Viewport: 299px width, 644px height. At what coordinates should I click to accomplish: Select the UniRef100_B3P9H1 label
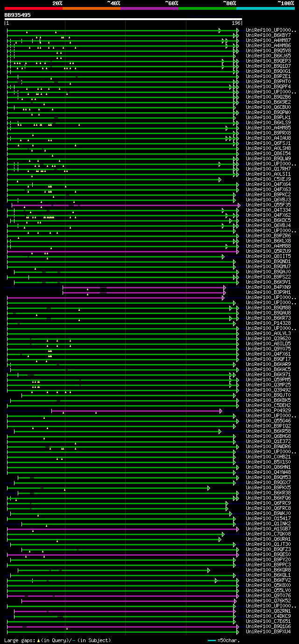click(268, 292)
